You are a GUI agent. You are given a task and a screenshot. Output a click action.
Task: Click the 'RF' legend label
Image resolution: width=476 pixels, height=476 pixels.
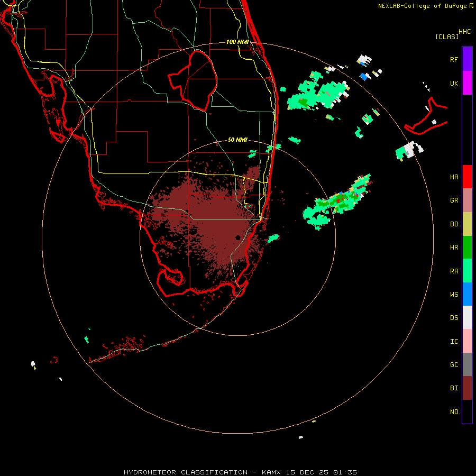[454, 59]
